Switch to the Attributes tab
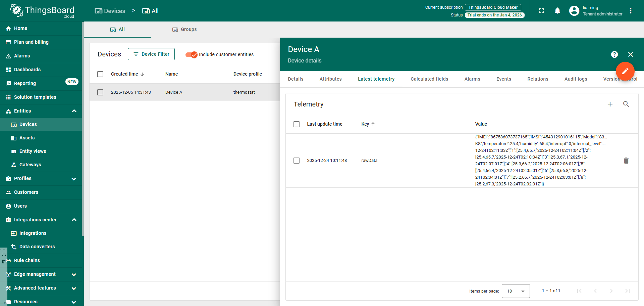This screenshot has width=644, height=306. [x=331, y=79]
